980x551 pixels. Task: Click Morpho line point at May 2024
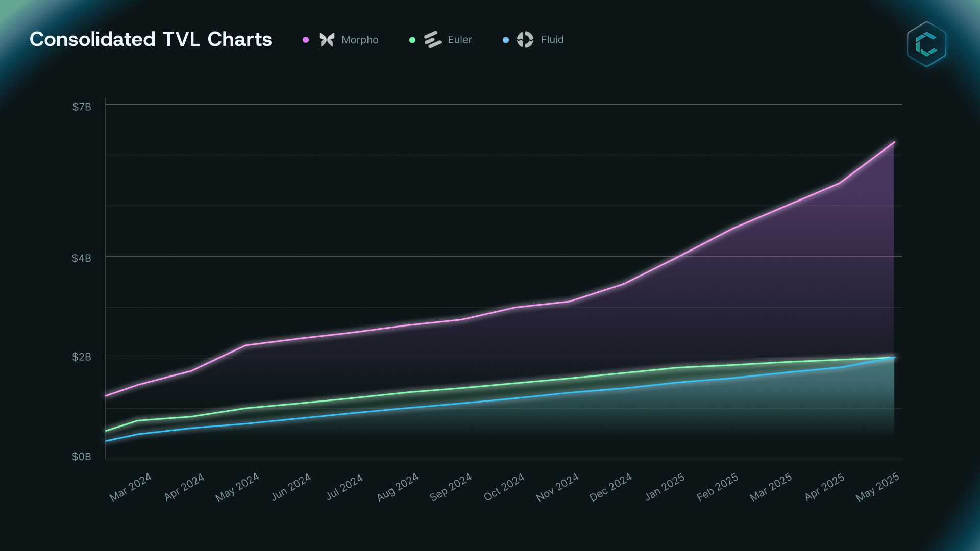pos(246,345)
